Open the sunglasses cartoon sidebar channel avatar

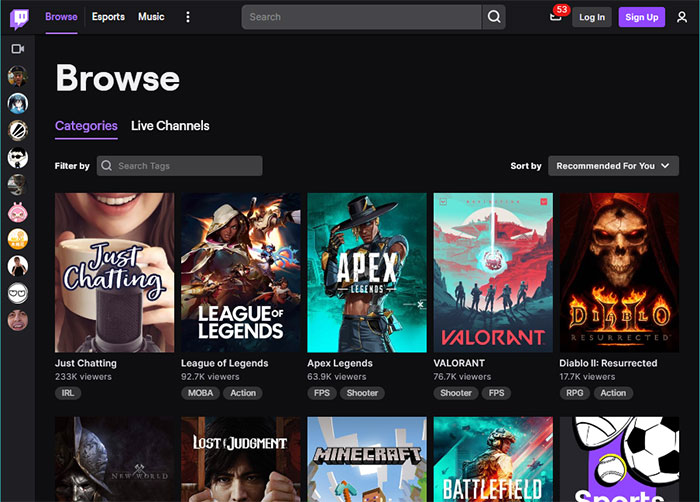tap(18, 158)
